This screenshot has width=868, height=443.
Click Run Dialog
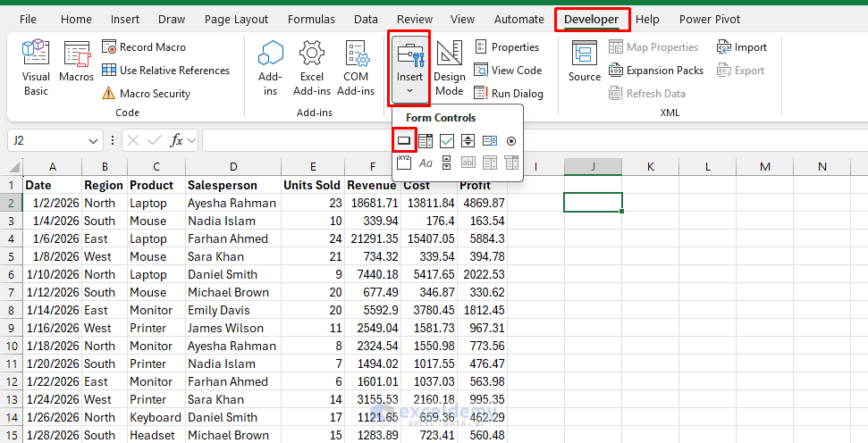(x=509, y=94)
